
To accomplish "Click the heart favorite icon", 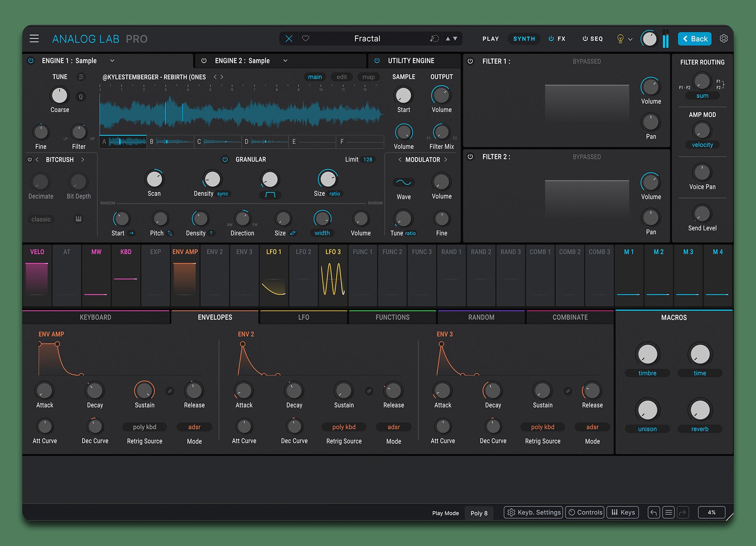I will coord(306,39).
